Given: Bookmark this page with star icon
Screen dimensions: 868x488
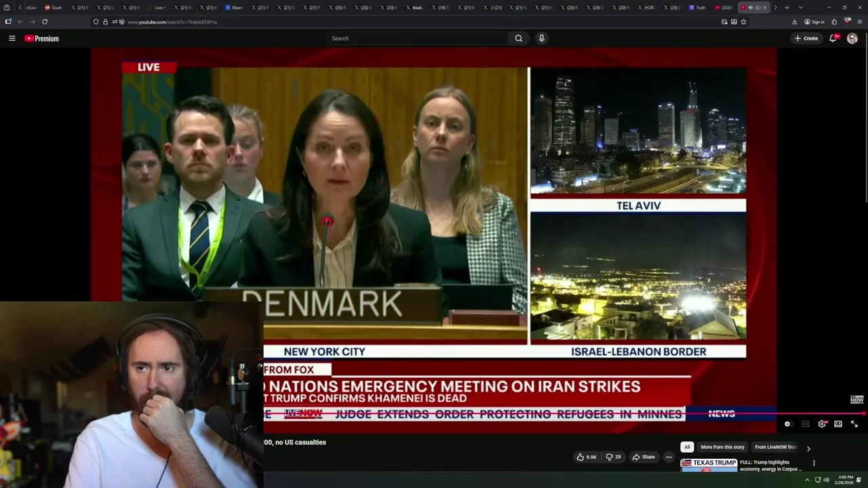Looking at the screenshot, I should (x=743, y=22).
